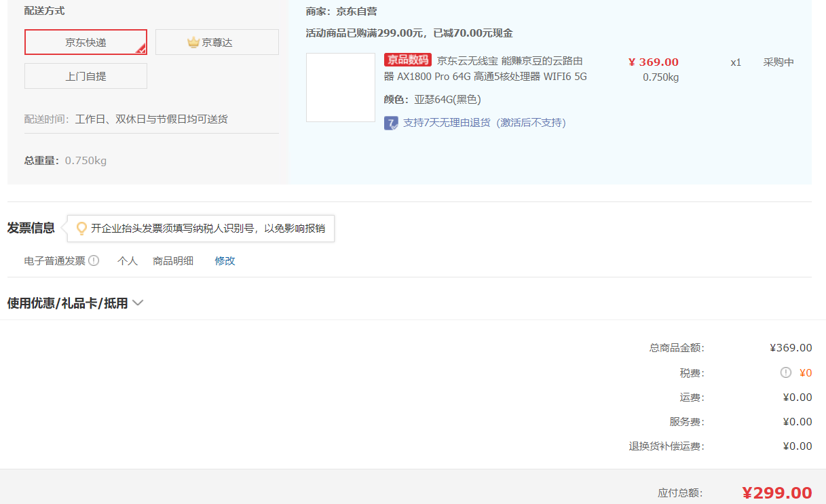Image resolution: width=826 pixels, height=504 pixels.
Task: Click the product weight 0.750kg under the price
Action: point(661,77)
